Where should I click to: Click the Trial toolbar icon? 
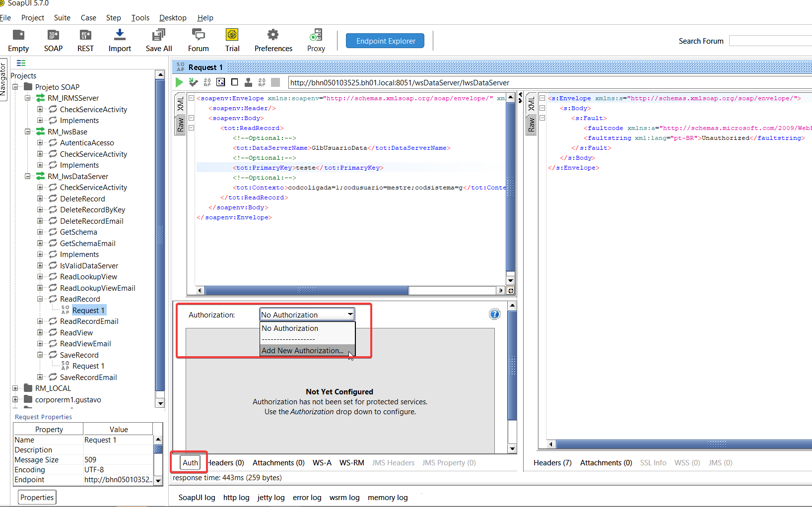(232, 35)
